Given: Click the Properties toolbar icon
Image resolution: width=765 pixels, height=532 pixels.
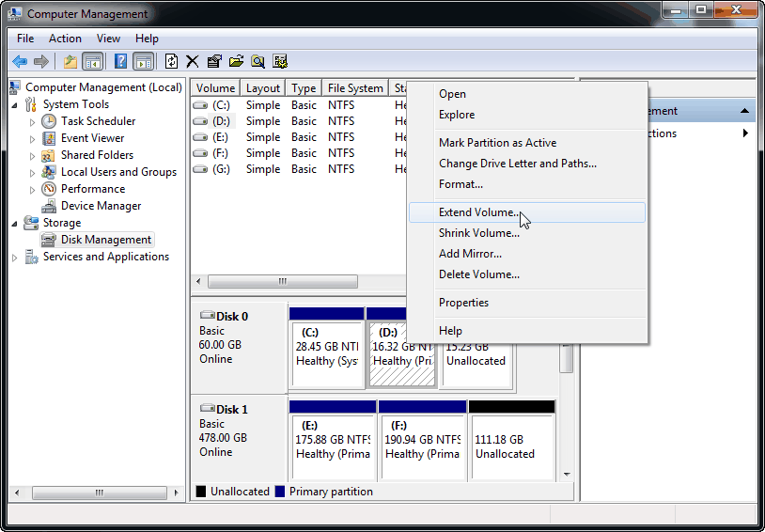Looking at the screenshot, I should (214, 62).
